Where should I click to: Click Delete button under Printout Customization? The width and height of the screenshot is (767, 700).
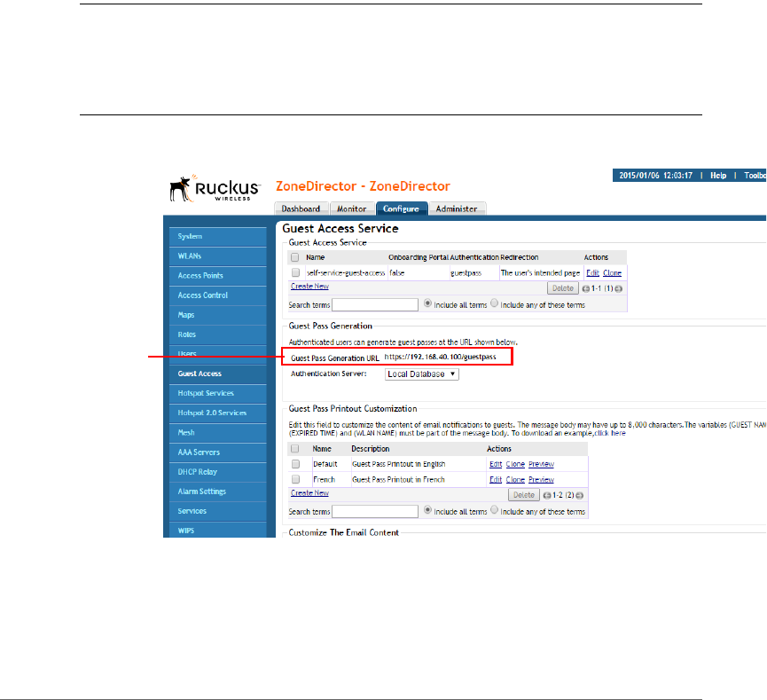pos(523,495)
